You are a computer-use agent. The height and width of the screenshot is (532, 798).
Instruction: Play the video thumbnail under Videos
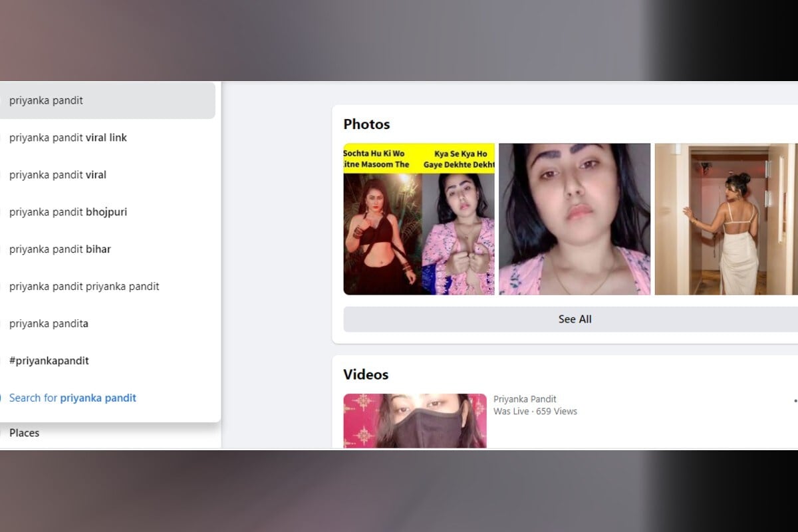(415, 421)
